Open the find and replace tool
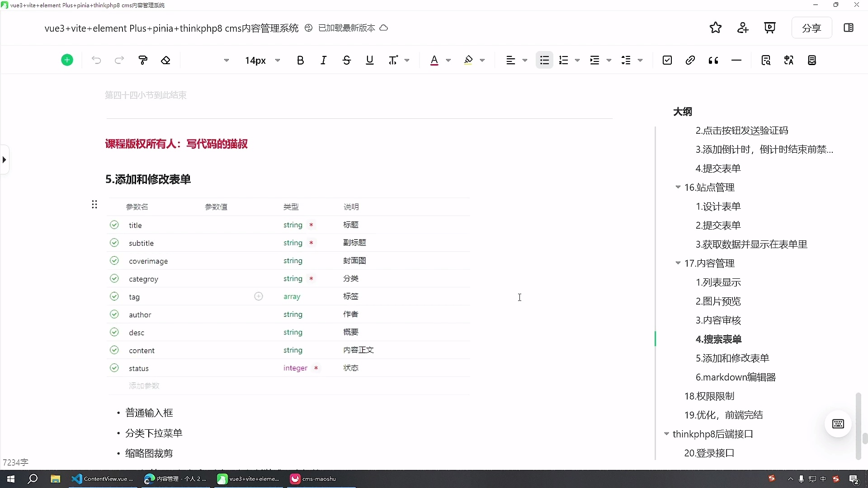This screenshot has height=488, width=868. [766, 60]
